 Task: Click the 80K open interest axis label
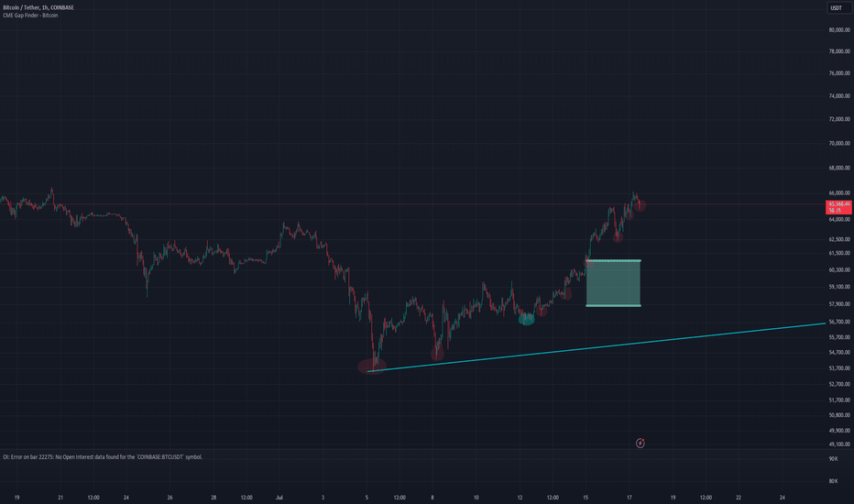tap(833, 481)
